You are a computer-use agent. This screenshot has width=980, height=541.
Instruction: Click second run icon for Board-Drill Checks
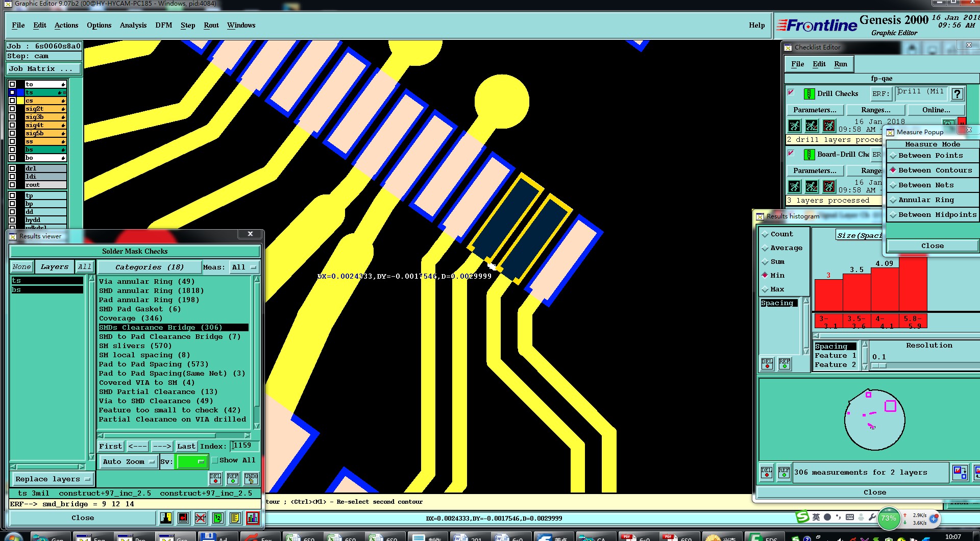pos(812,186)
